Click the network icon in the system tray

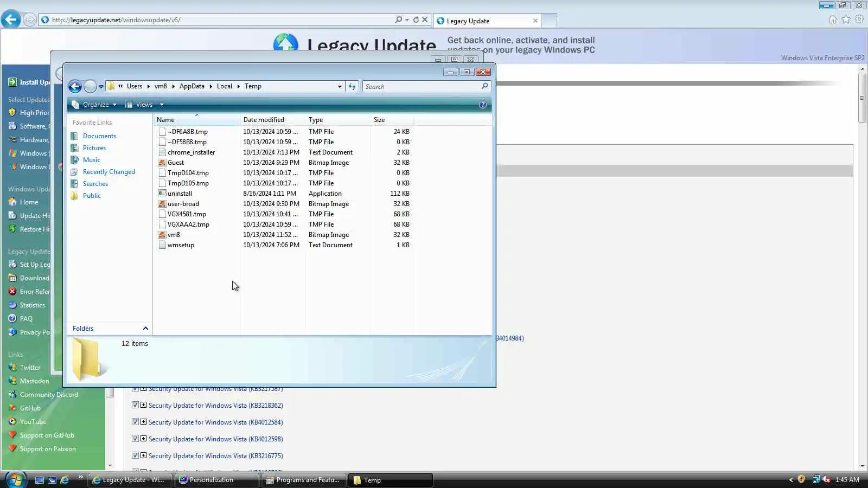(816, 479)
